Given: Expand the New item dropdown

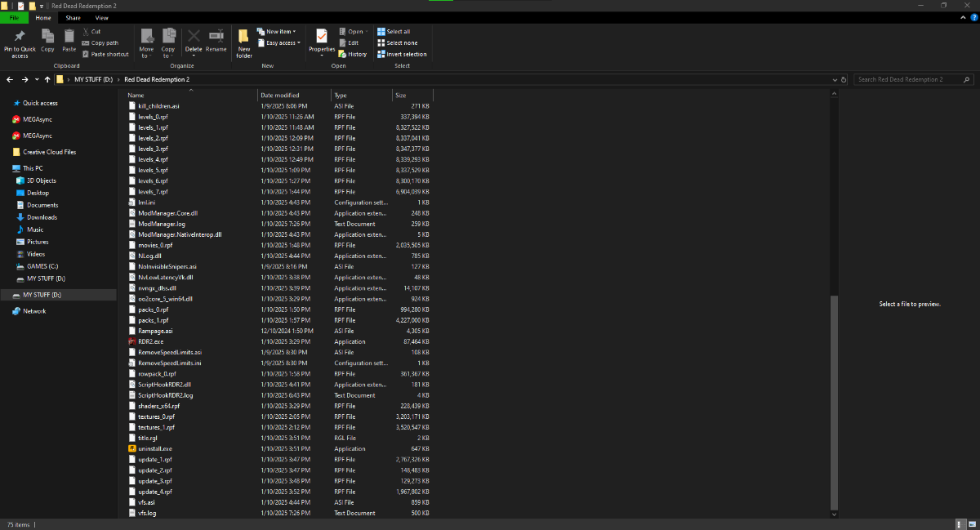Looking at the screenshot, I should tap(277, 31).
